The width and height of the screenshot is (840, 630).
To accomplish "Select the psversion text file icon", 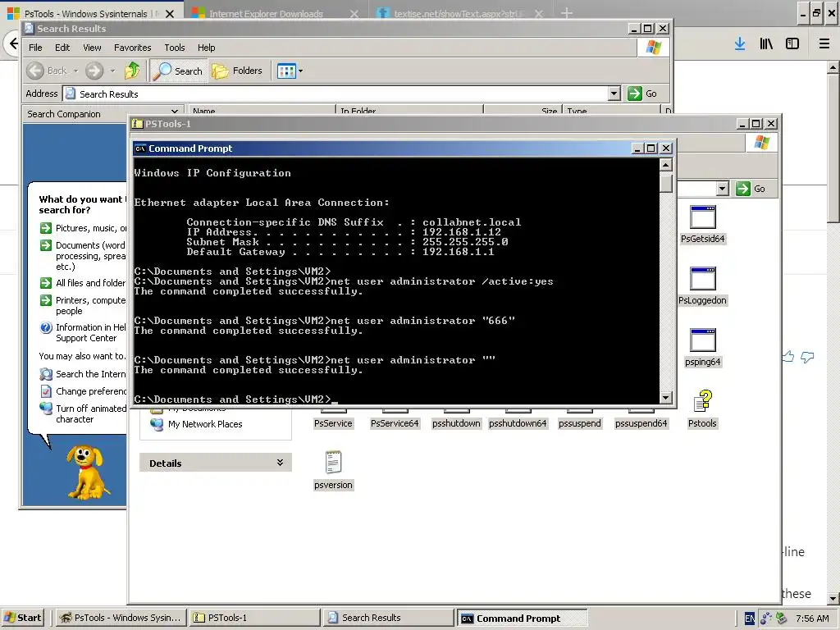I will coord(333,463).
